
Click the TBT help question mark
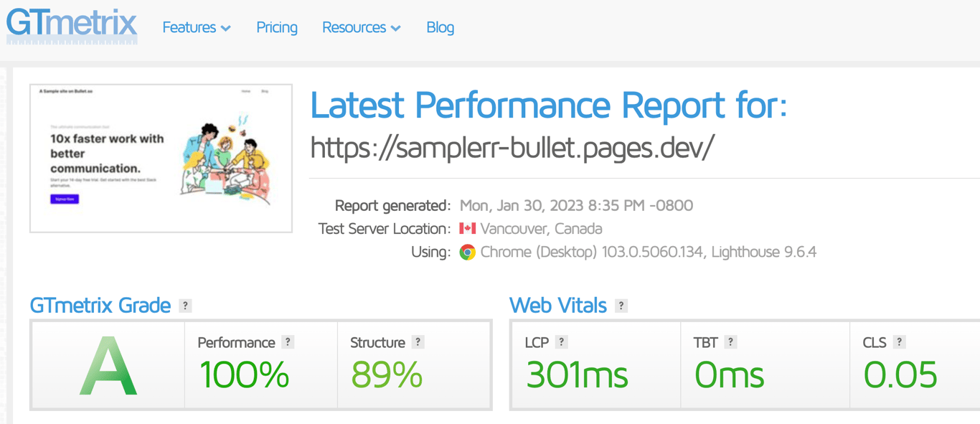(x=730, y=342)
